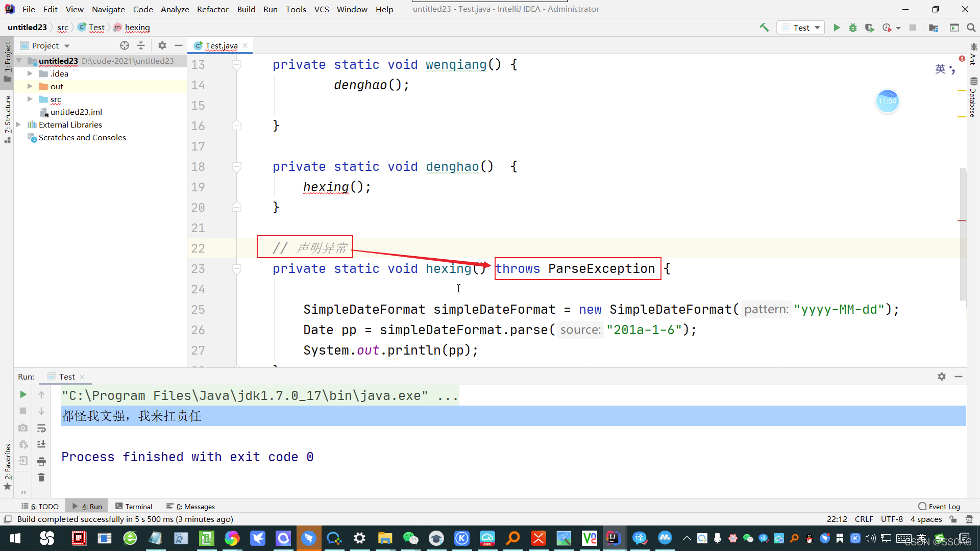This screenshot has height=551, width=980.
Task: Select the Test.java editor tab
Action: click(x=221, y=45)
